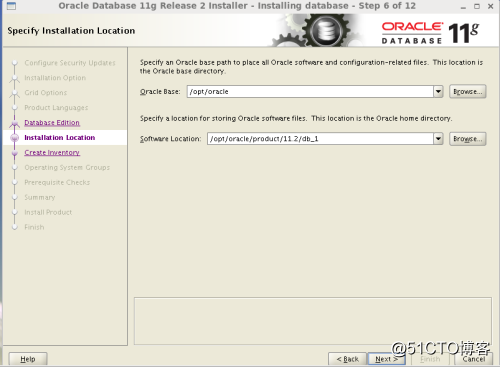500x367 pixels.
Task: Click the Install Product step label
Action: tap(48, 212)
